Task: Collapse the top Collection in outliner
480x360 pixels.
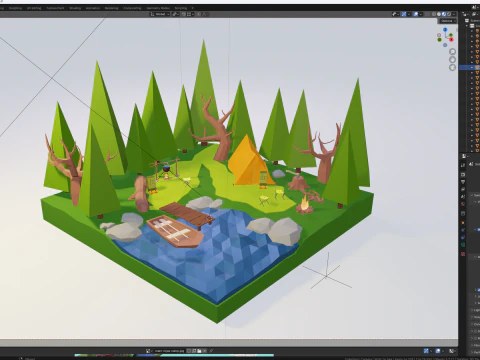Action: click(x=467, y=26)
